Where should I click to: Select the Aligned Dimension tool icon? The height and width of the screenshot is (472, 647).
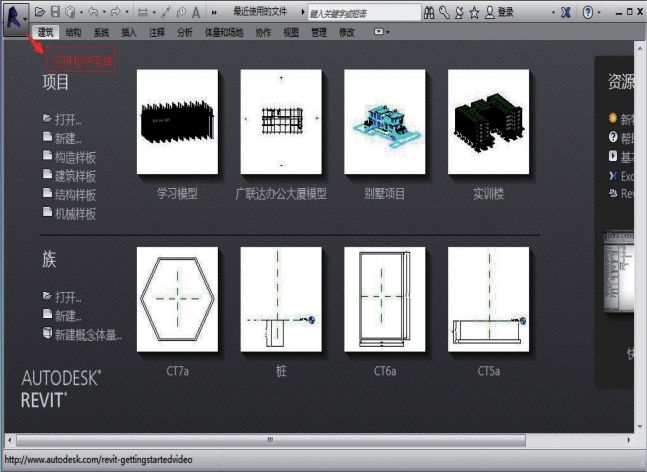coord(166,12)
